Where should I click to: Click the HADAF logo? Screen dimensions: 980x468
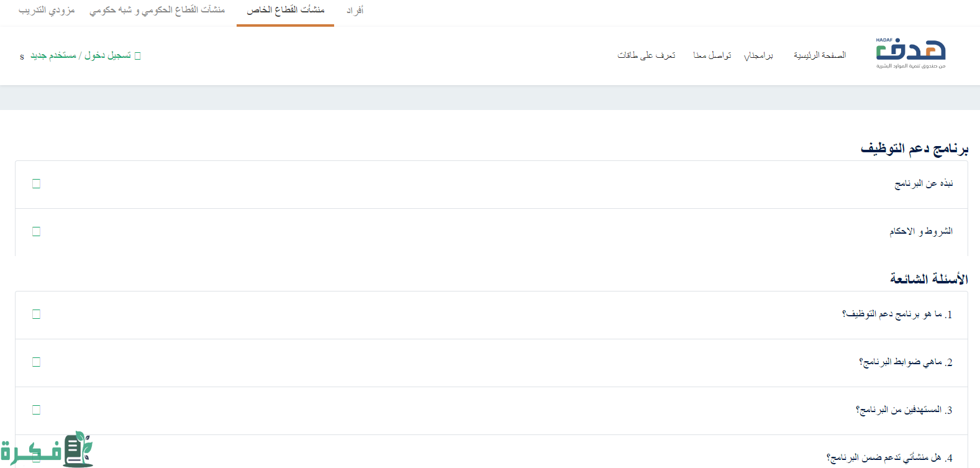910,53
